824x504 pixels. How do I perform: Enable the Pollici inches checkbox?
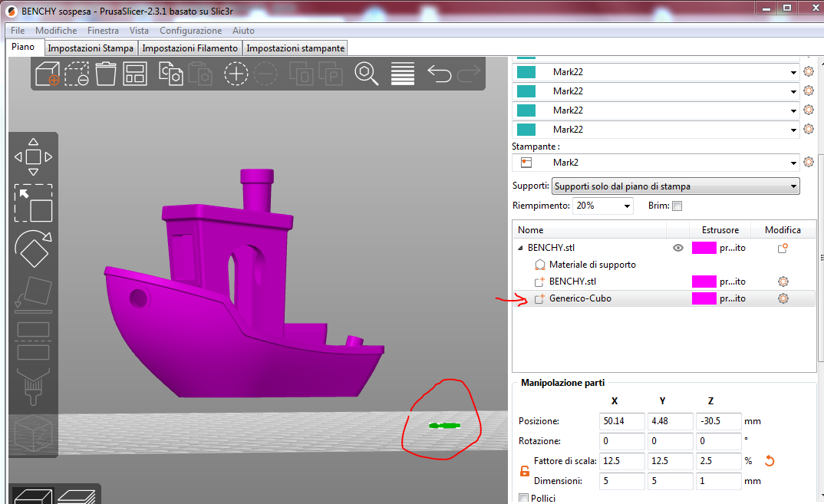coord(523,498)
